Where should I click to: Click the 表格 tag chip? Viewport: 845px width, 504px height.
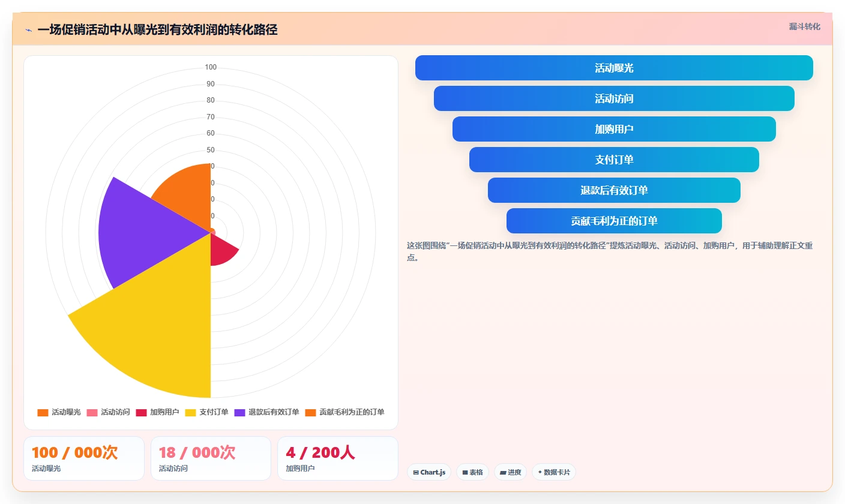[x=473, y=472]
